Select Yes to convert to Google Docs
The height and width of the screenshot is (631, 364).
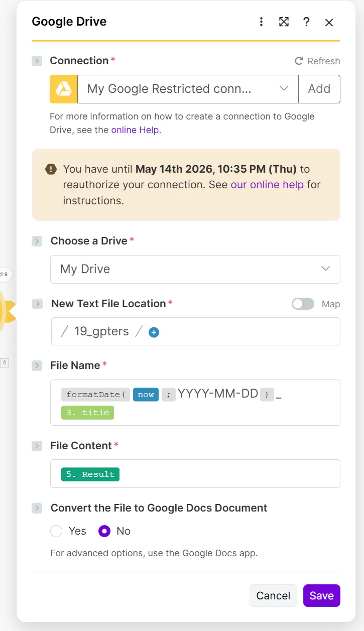(57, 531)
